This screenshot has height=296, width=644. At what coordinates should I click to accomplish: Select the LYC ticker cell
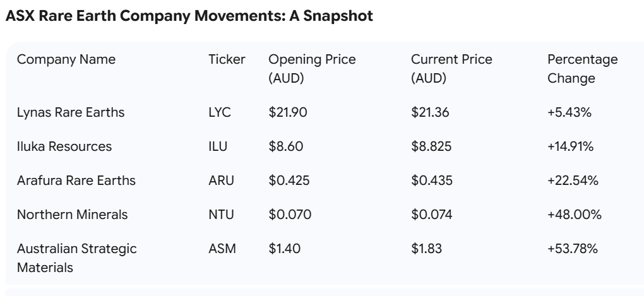pos(220,113)
